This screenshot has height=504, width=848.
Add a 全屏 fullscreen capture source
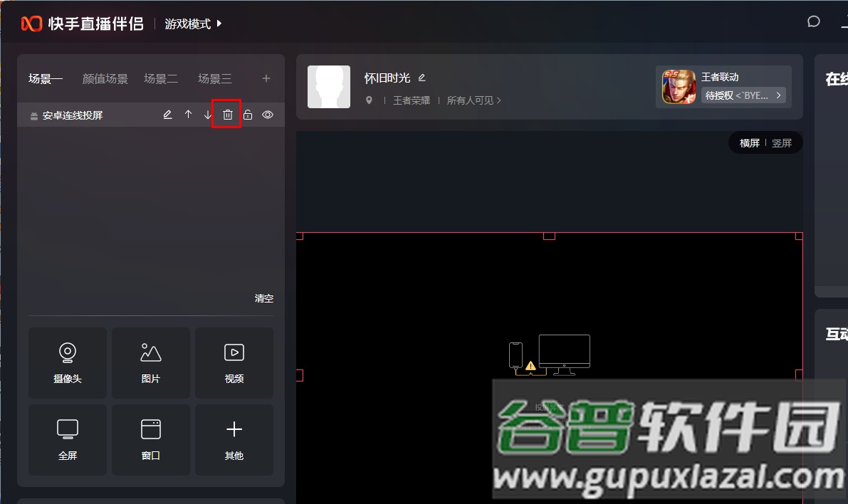[68, 439]
